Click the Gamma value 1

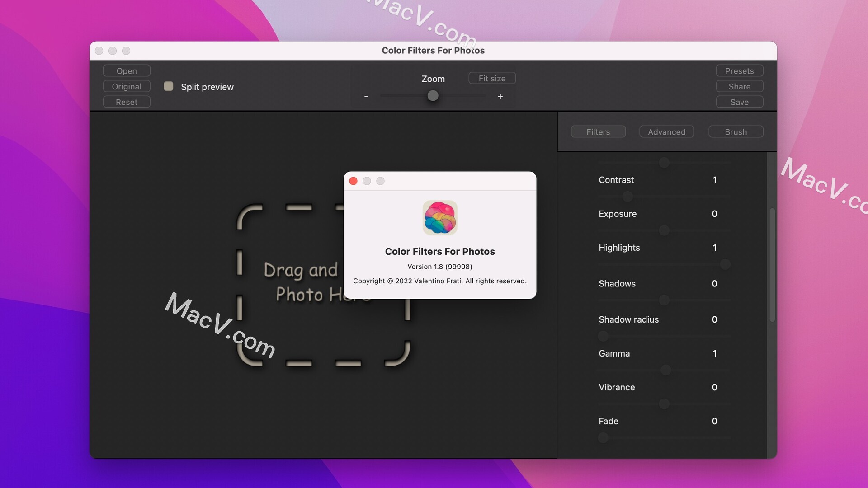[714, 353]
